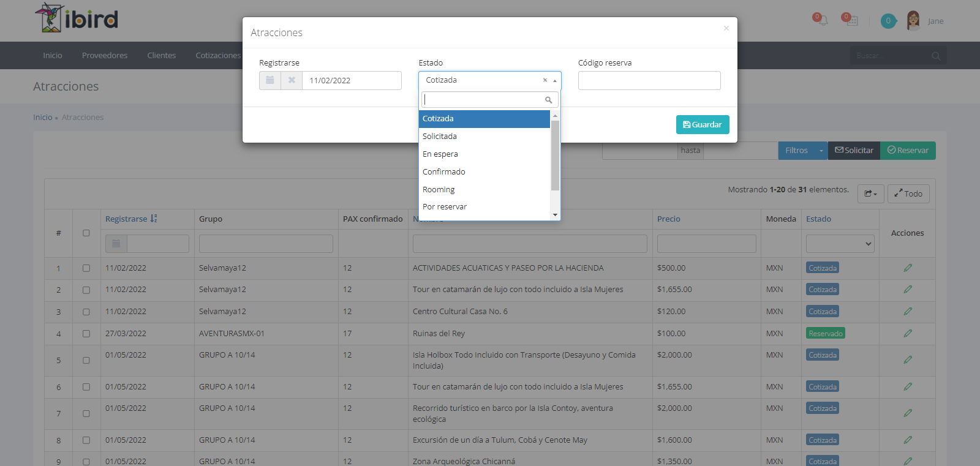Toggle the select-all checkbox in table header
This screenshot has width=980, height=466.
[86, 233]
